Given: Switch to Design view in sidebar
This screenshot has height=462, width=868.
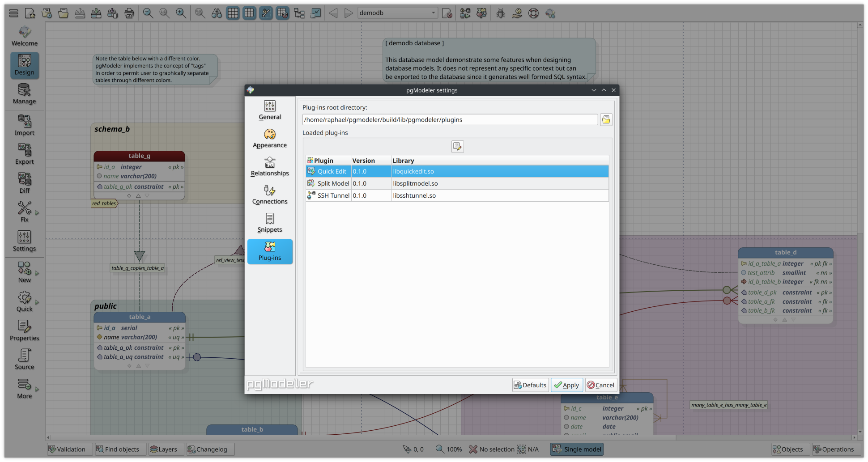Looking at the screenshot, I should coord(25,65).
